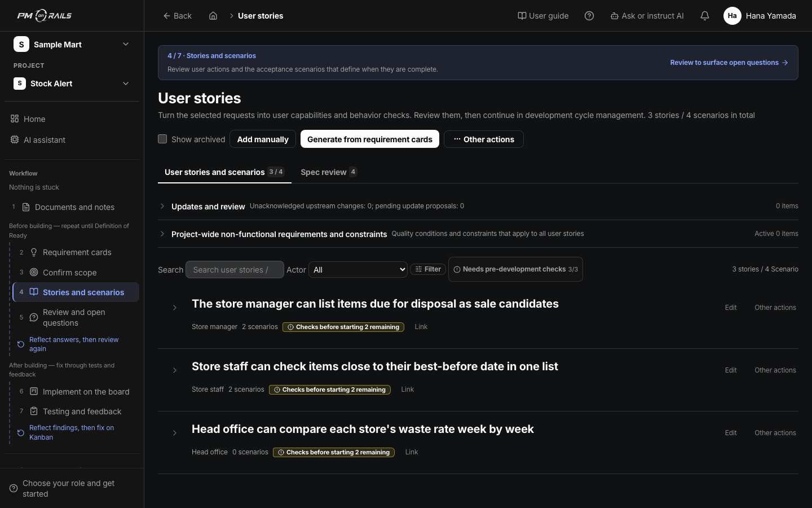Edit the store manager disposal story
The image size is (812, 508).
coord(731,308)
